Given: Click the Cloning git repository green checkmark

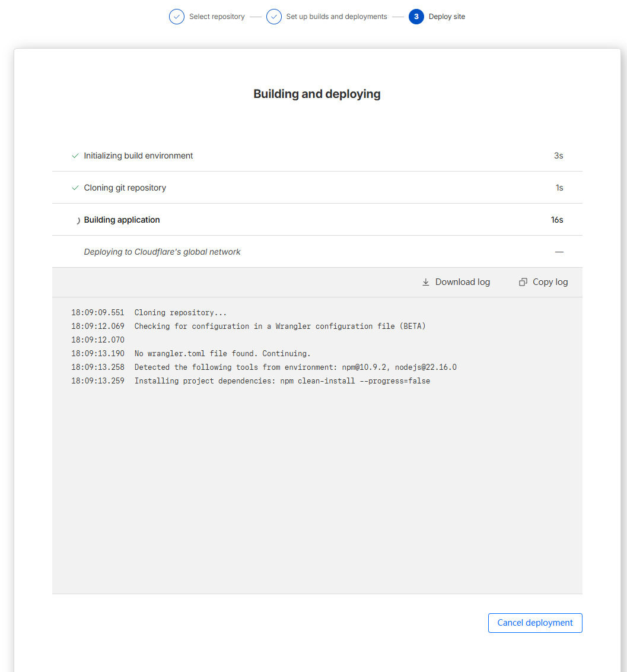Looking at the screenshot, I should click(75, 188).
